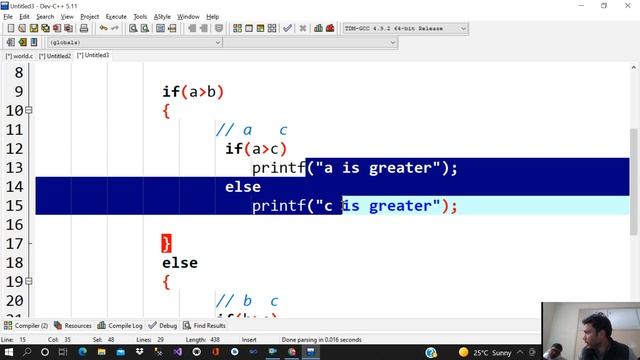Select the Untitled3 editor tab
The image size is (640, 360).
click(93, 55)
